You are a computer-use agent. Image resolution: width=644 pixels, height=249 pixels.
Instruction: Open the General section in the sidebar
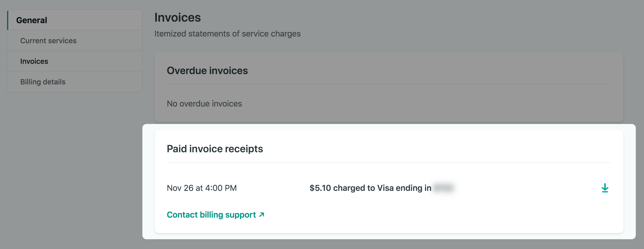click(x=32, y=20)
